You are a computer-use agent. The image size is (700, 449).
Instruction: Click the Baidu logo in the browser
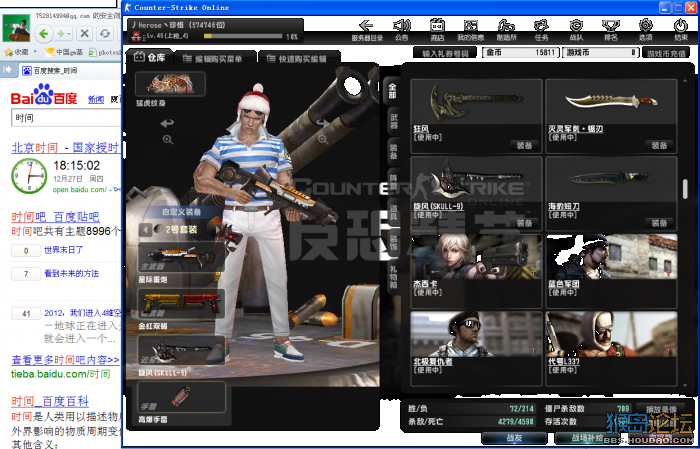(x=44, y=95)
